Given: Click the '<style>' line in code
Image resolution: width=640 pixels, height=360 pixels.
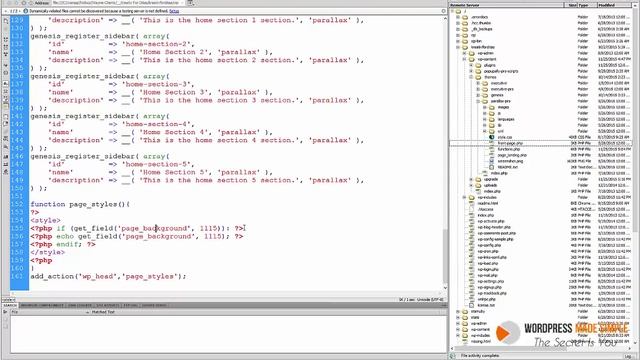Looking at the screenshot, I should pos(45,220).
